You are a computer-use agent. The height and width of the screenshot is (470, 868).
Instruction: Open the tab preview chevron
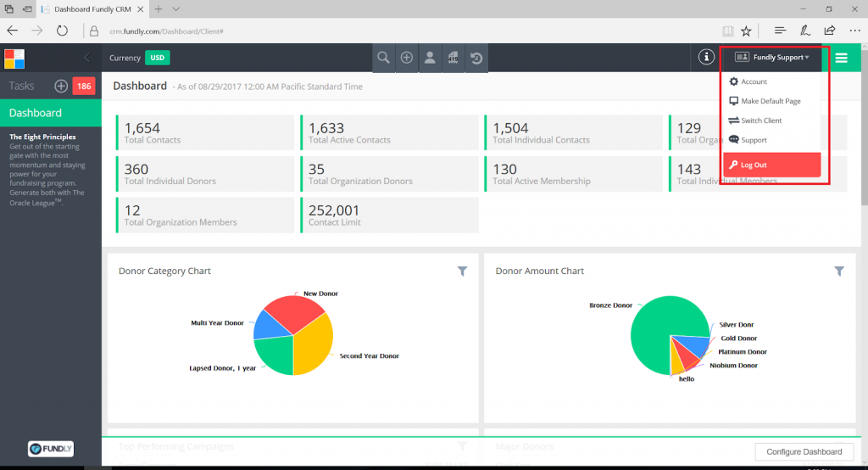[x=176, y=8]
